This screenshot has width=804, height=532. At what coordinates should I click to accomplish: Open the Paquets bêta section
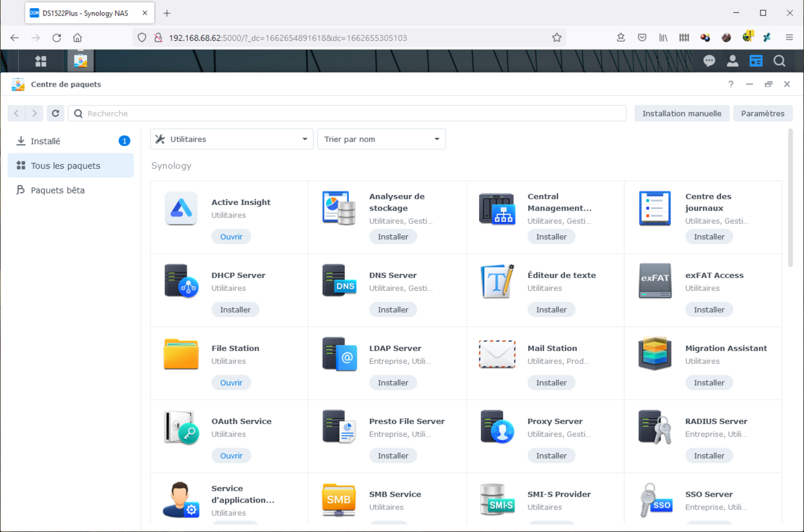click(x=70, y=190)
